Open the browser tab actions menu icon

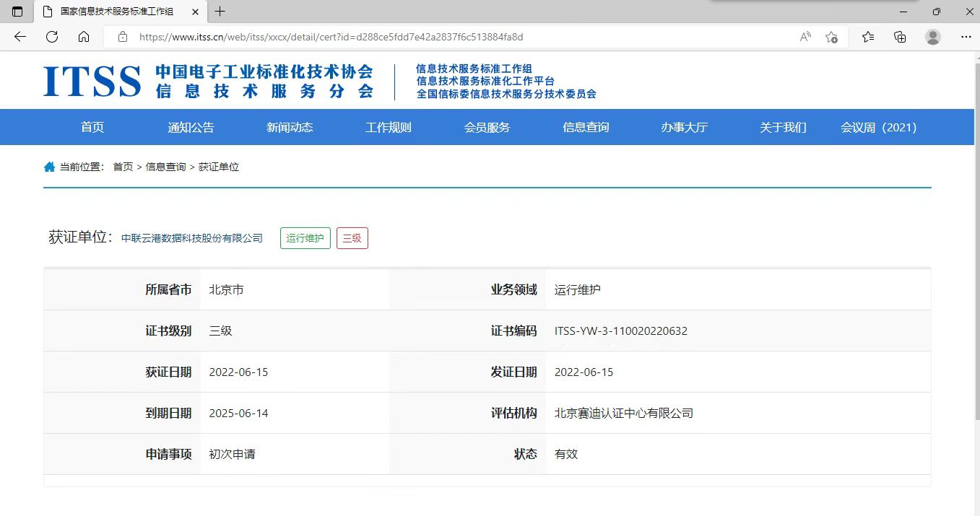(x=17, y=12)
